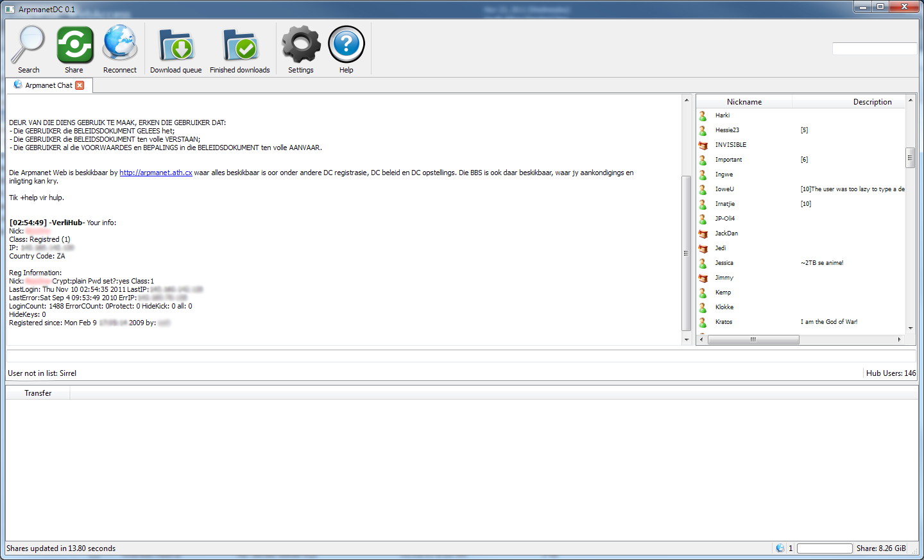924x560 pixels.
Task: Click chat scrollbar up arrow
Action: click(x=687, y=100)
